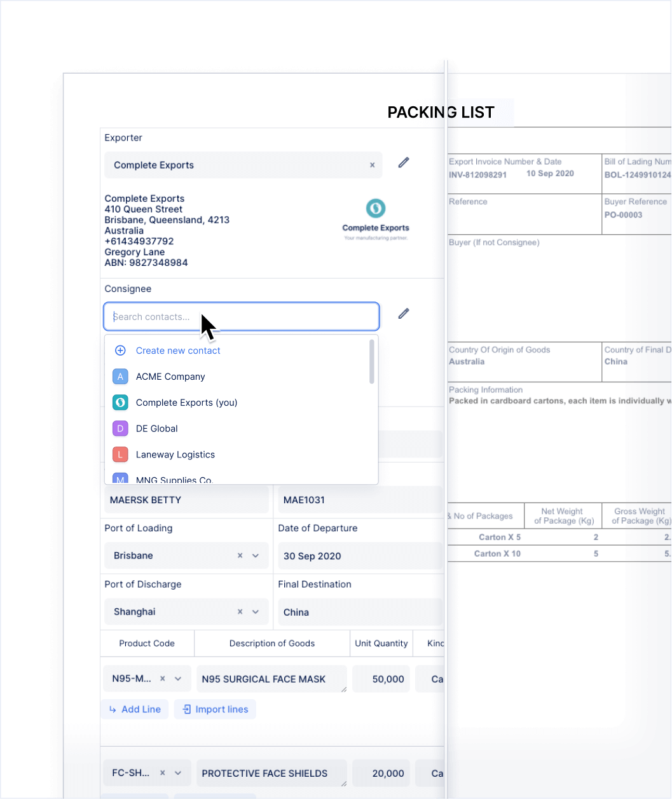Screen dimensions: 672x799
Task: Click the Search contacts input field
Action: tap(191, 316)
